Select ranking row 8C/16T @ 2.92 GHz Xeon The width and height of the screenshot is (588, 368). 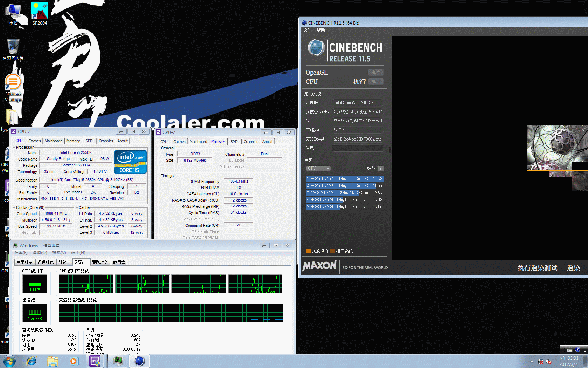point(345,186)
